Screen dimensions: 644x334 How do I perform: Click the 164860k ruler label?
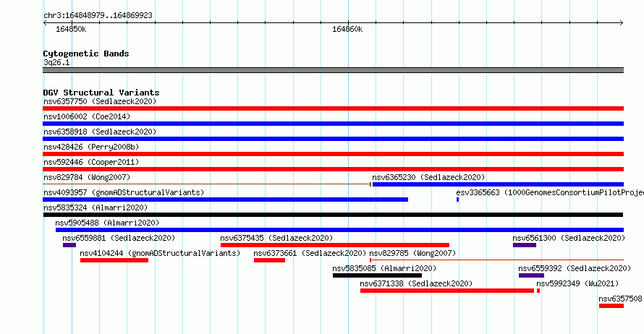pos(347,30)
